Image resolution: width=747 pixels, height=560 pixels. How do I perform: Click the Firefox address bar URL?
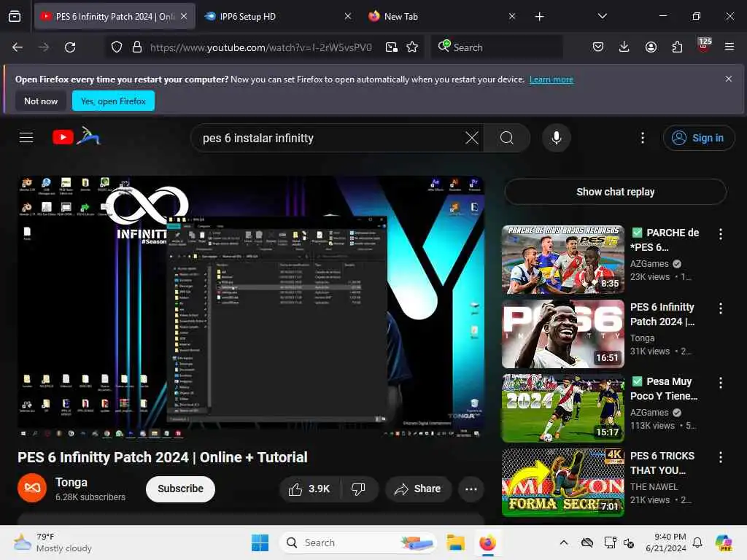point(260,47)
